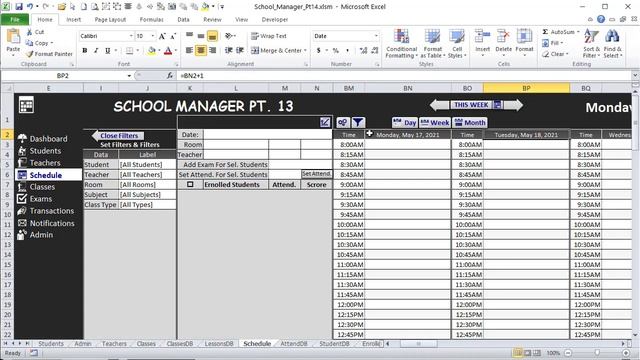Click Delete cells icon

[503, 37]
